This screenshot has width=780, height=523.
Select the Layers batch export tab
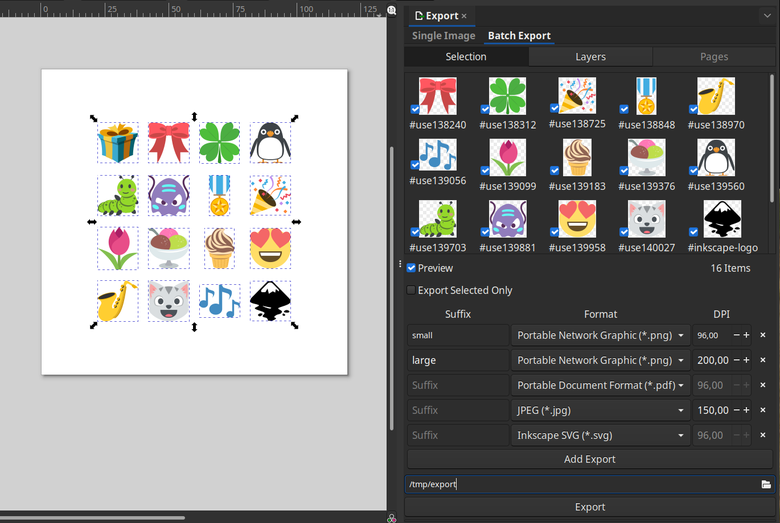point(590,57)
